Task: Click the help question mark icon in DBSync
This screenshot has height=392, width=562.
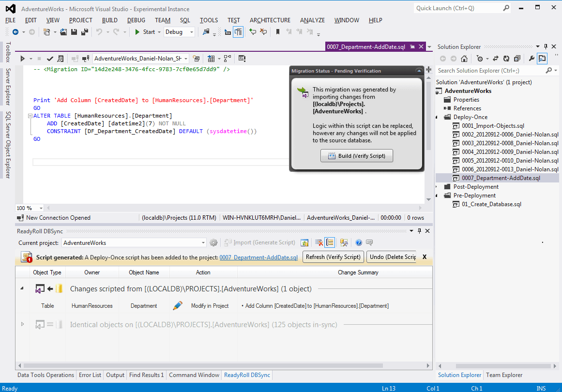Action: (358, 242)
